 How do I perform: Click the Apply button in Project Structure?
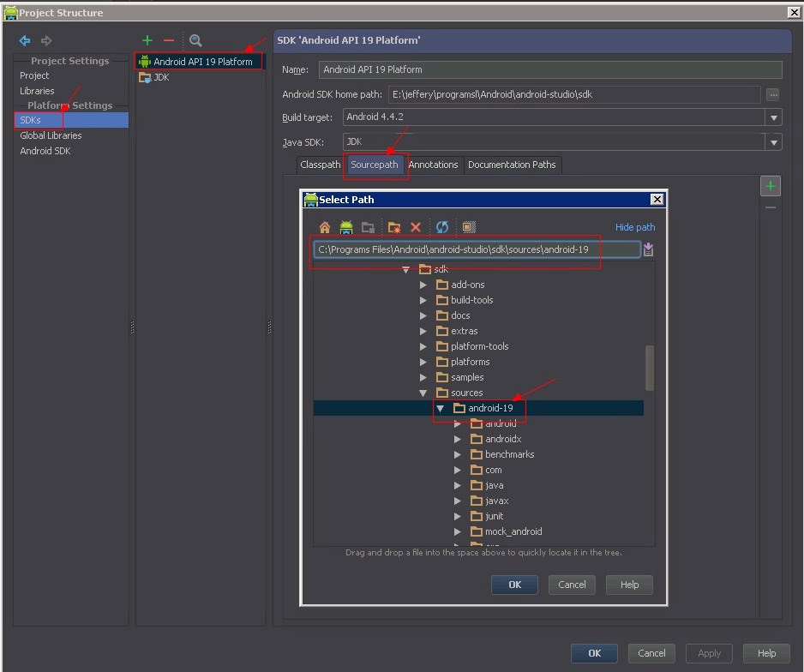(x=709, y=653)
